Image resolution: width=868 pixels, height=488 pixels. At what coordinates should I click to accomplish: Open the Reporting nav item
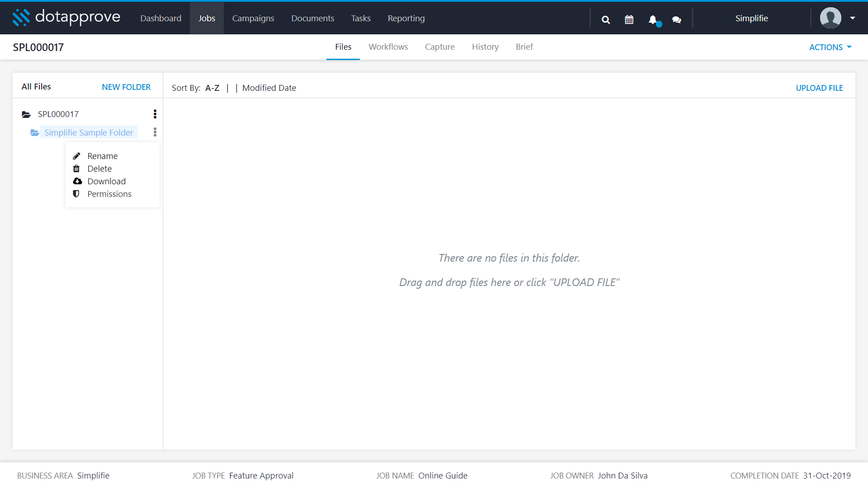pyautogui.click(x=406, y=18)
